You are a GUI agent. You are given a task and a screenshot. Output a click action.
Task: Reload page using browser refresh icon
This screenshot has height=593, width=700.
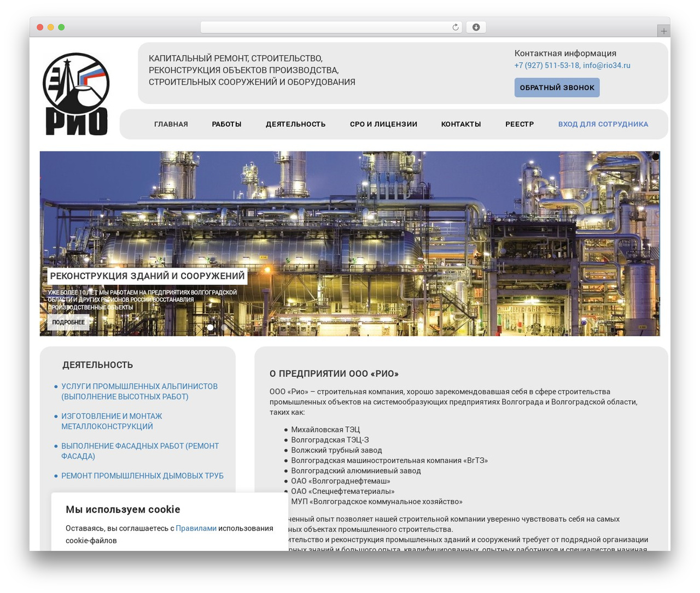pos(456,27)
